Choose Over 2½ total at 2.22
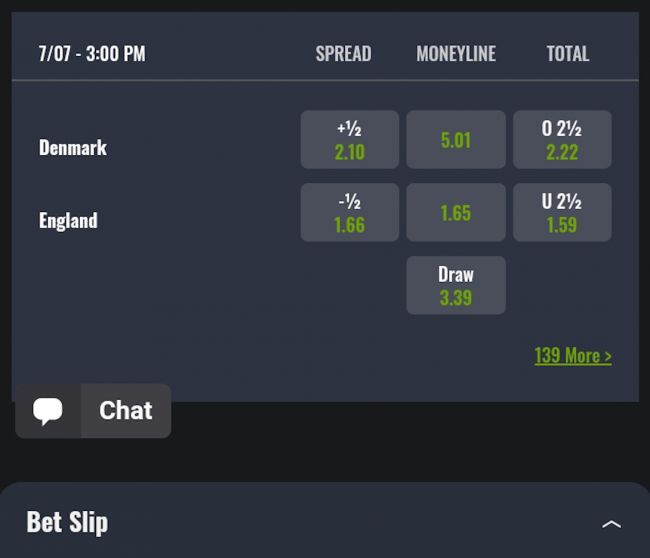The width and height of the screenshot is (650, 558). [x=562, y=140]
